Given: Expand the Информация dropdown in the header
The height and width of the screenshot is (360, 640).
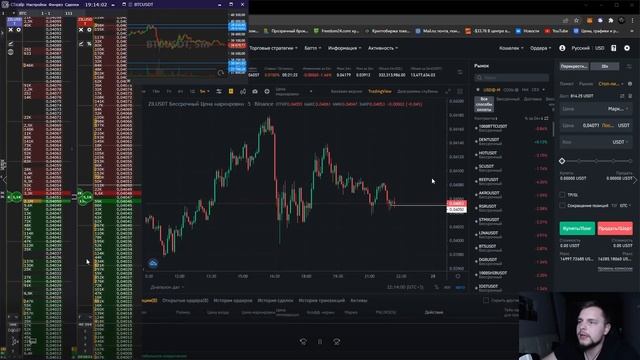Looking at the screenshot, I should tap(344, 48).
